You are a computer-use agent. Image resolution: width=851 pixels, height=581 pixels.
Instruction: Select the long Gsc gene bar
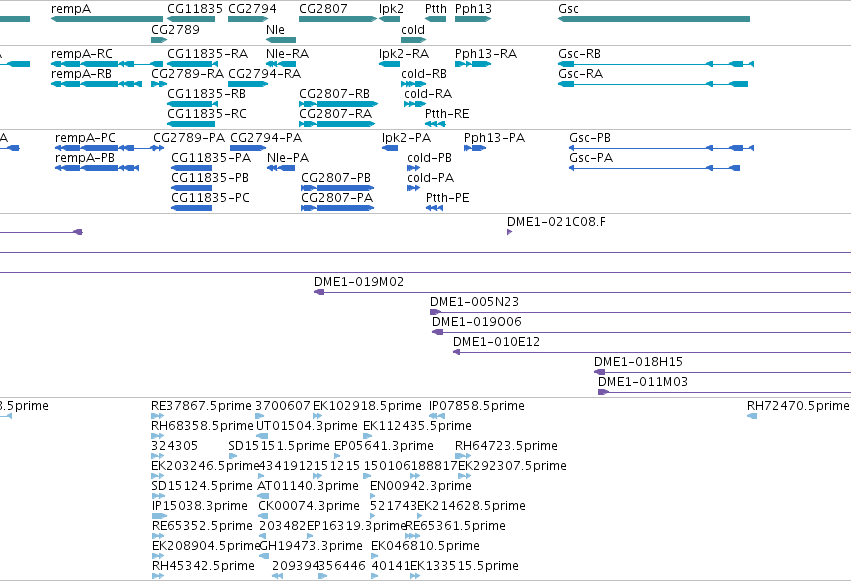pos(654,19)
